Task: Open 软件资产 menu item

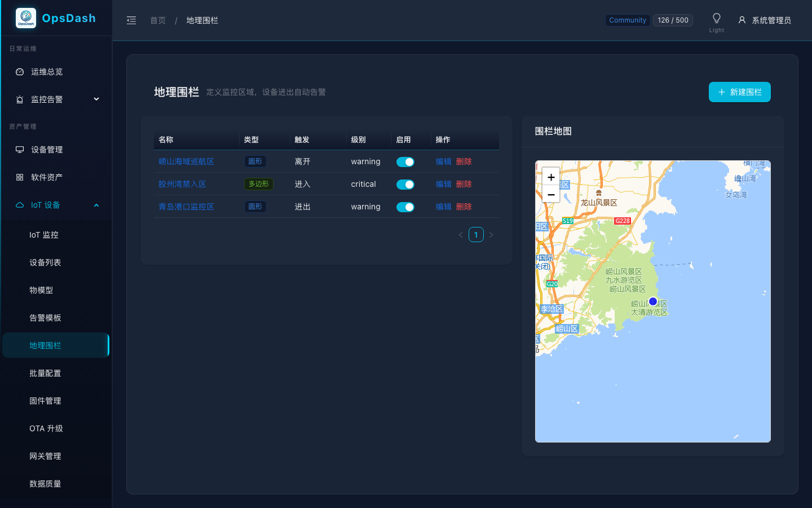Action: [56, 177]
